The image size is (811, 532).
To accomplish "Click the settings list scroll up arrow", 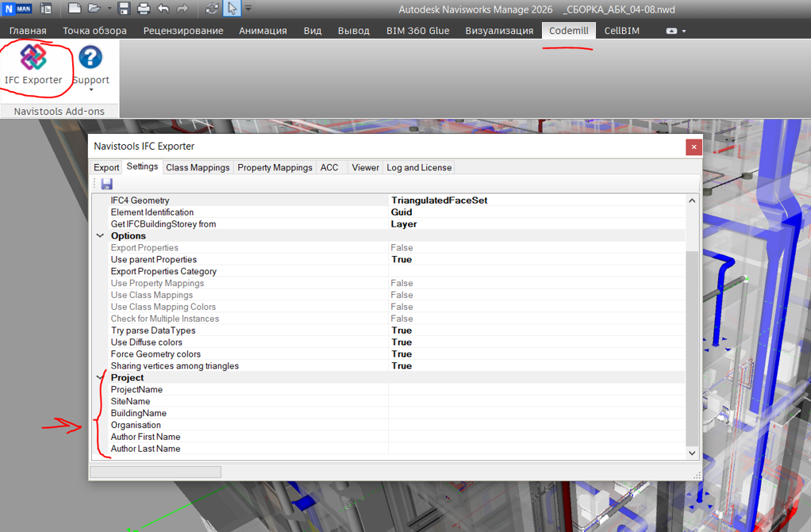I will [x=692, y=201].
